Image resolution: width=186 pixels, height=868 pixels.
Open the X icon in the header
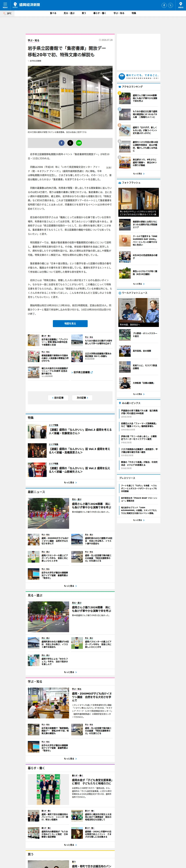coord(170,5)
